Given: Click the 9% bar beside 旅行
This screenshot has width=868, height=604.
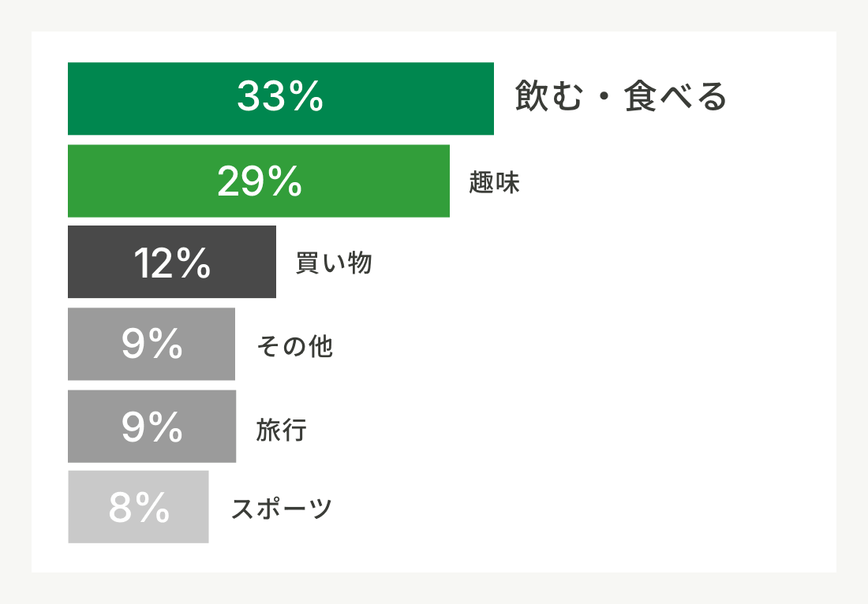Looking at the screenshot, I should [x=152, y=427].
